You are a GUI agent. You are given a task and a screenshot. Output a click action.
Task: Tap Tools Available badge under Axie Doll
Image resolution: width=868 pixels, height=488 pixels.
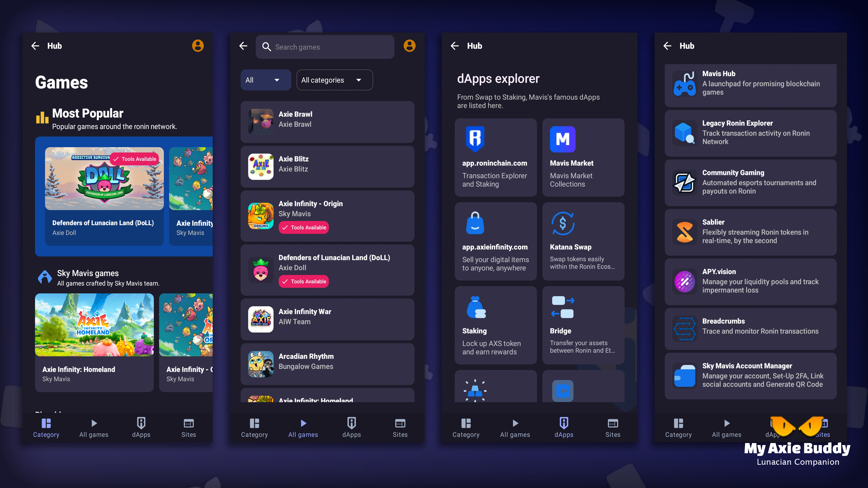tap(304, 281)
